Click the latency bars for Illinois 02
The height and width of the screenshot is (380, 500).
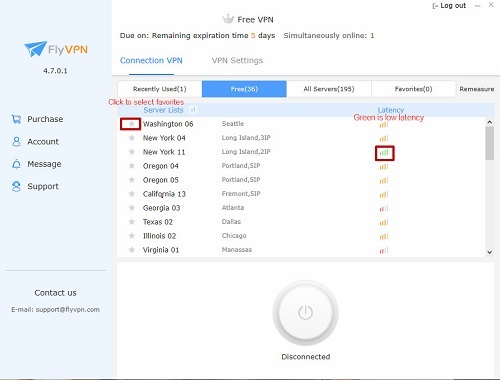pos(384,236)
